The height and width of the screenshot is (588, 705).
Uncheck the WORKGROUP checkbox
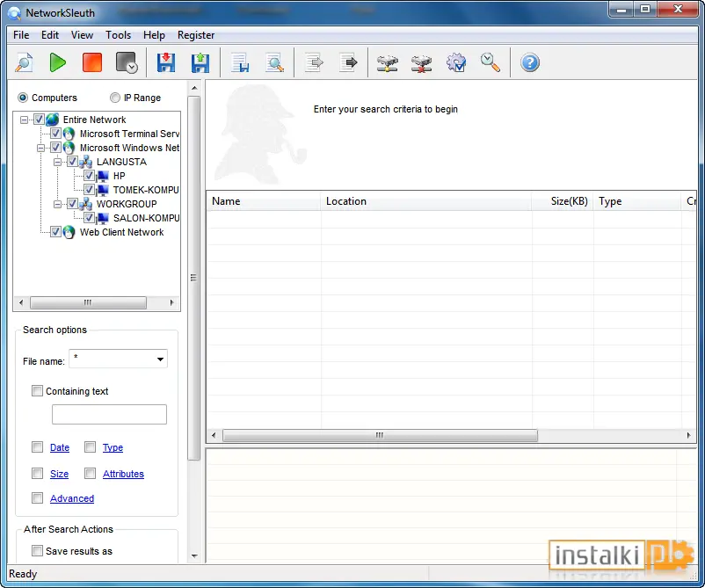[x=72, y=204]
